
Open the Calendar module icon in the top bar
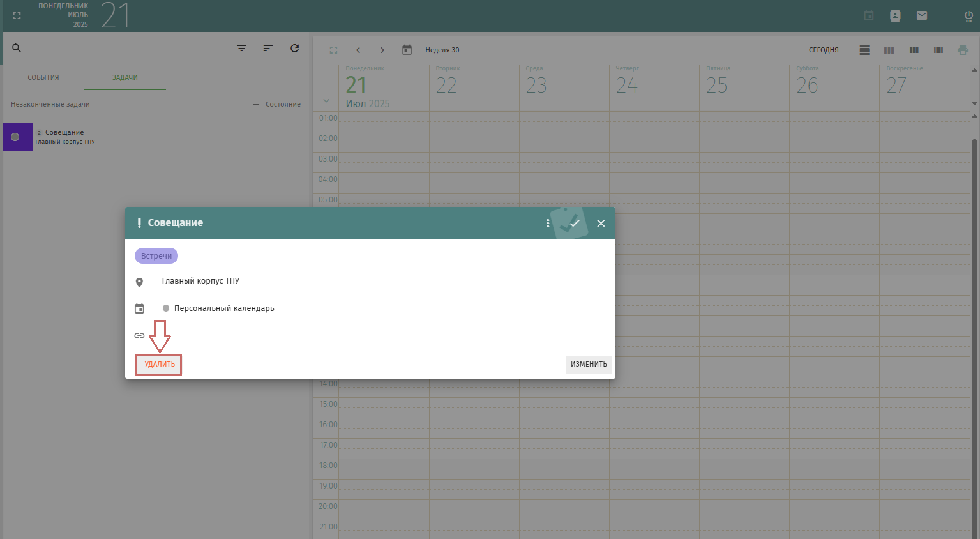pos(869,16)
